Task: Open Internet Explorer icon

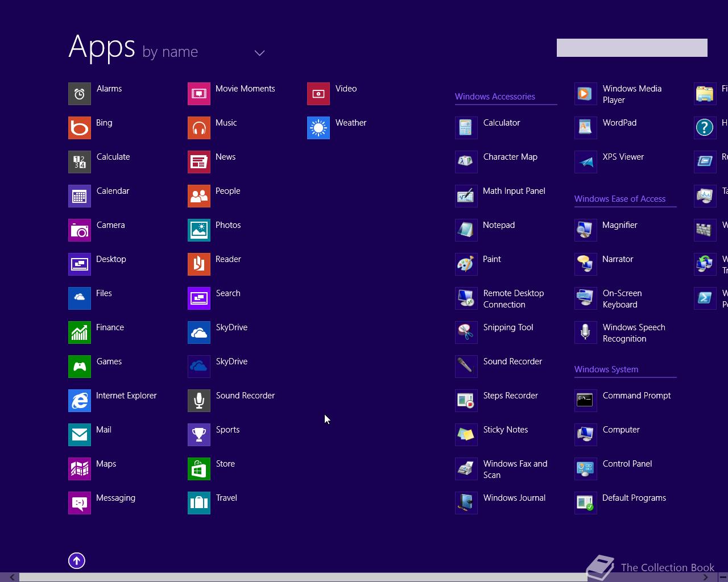Action: (80, 401)
